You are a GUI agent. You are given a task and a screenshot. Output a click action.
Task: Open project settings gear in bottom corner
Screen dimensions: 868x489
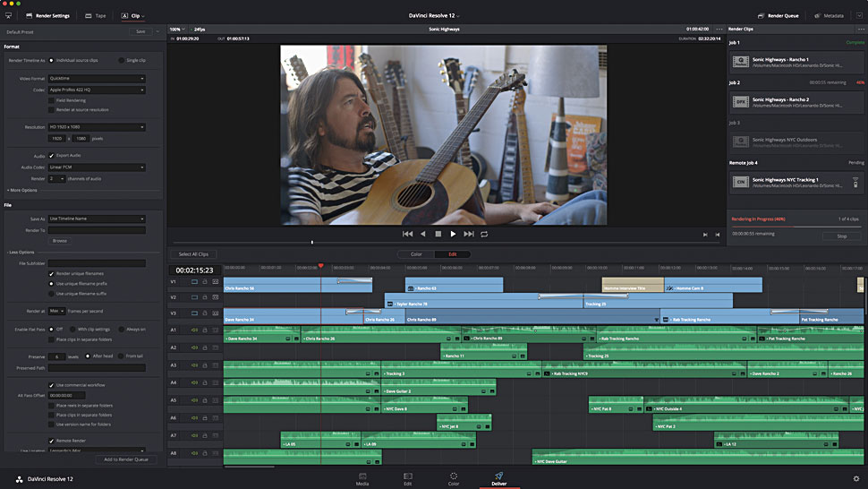point(856,479)
